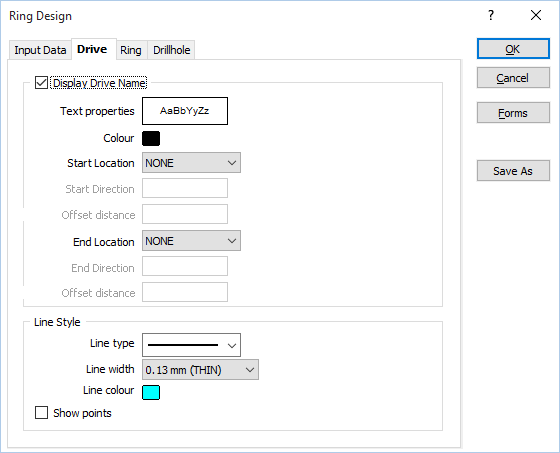Open the Drillhole tab
This screenshot has height=453, width=560.
(171, 50)
